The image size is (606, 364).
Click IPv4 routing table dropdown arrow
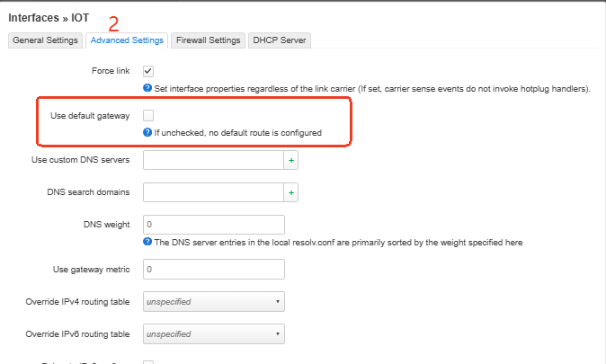pyautogui.click(x=278, y=301)
